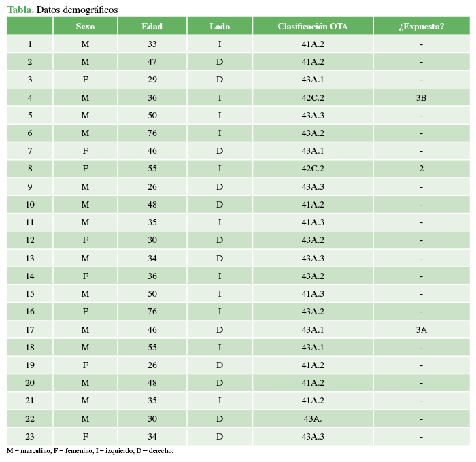Click the 42C.2 classification in row 8

[x=313, y=169]
